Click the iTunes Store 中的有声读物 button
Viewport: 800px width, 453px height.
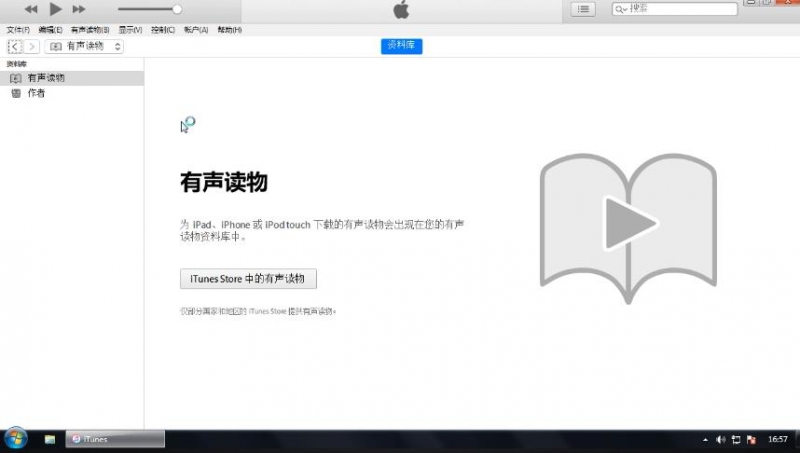[248, 279]
